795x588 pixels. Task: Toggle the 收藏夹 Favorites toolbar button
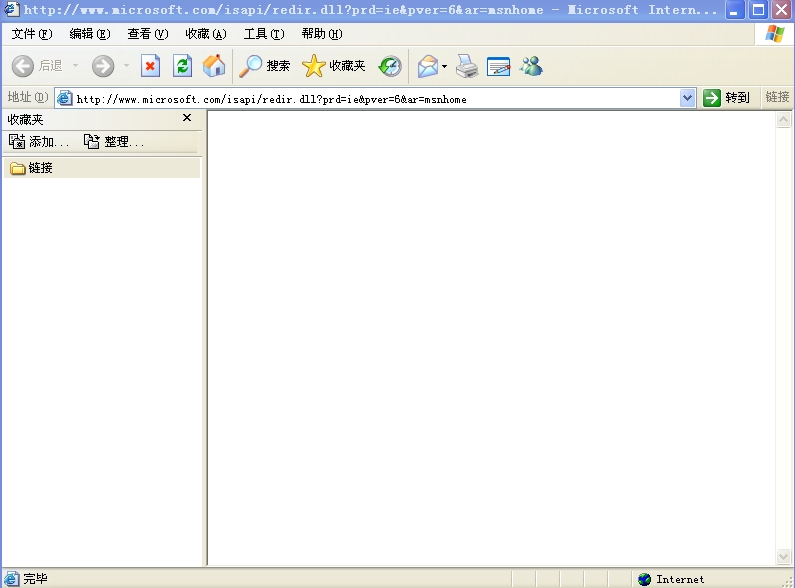(x=334, y=66)
